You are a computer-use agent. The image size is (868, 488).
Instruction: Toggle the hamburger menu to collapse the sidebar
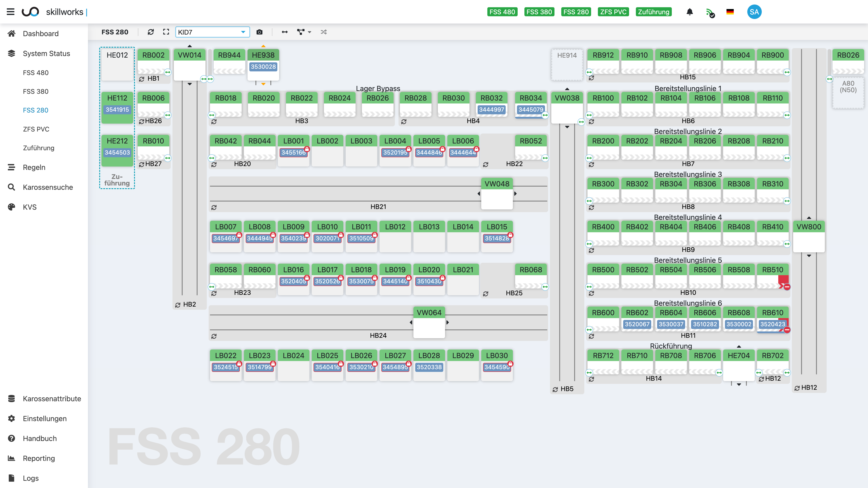coord(11,12)
